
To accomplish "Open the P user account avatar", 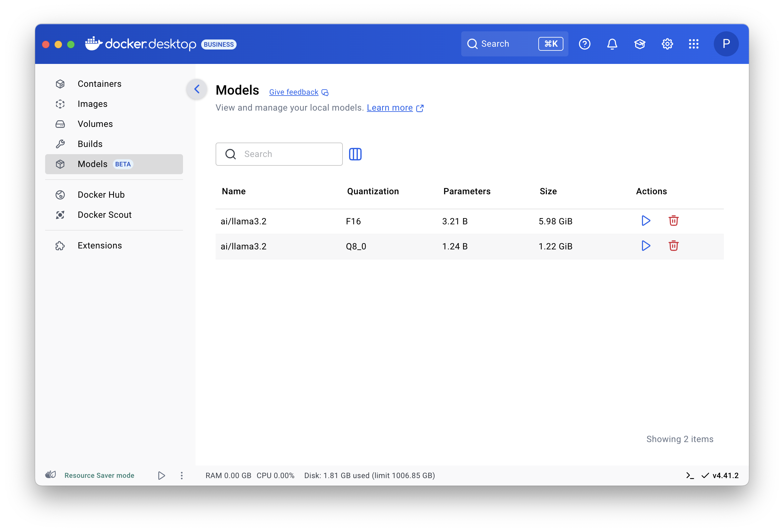I will coord(726,44).
